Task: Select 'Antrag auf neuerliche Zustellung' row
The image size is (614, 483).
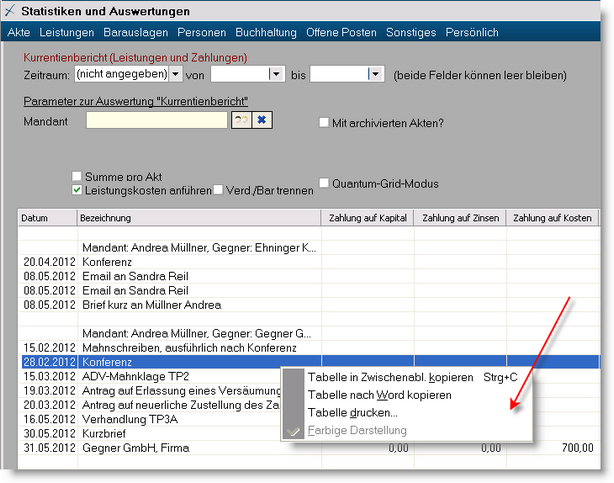Action: coord(150,405)
